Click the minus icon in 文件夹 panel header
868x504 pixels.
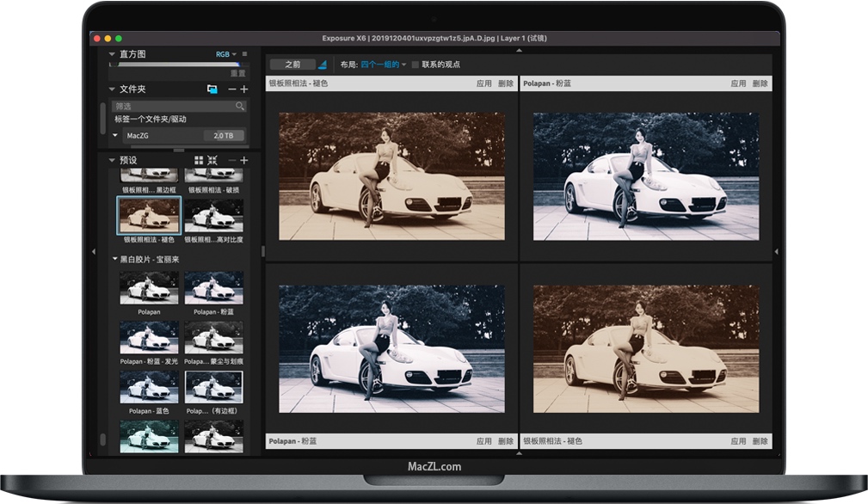[x=231, y=89]
